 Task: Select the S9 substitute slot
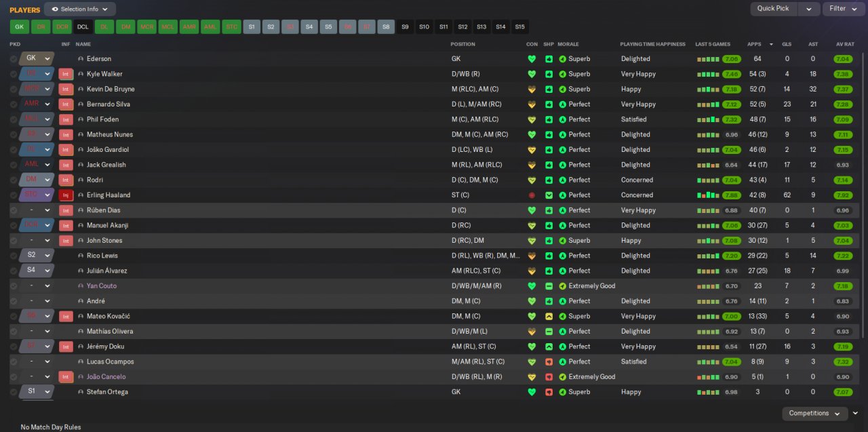[406, 27]
